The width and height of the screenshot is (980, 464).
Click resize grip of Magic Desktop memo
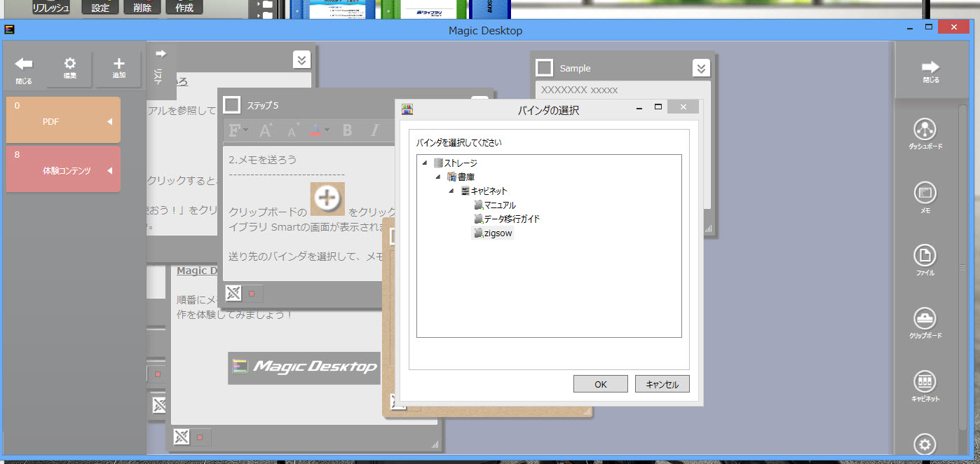434,444
